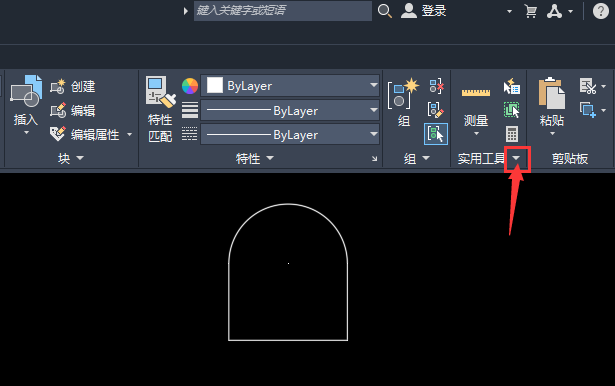615x386 pixels.
Task: Click the Copy Clip icon
Action: 588,110
